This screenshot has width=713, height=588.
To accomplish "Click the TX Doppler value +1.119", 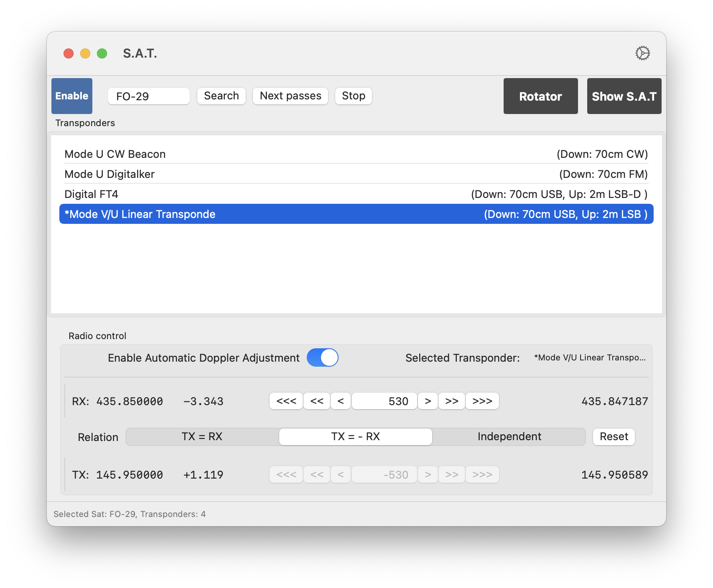I will [203, 475].
